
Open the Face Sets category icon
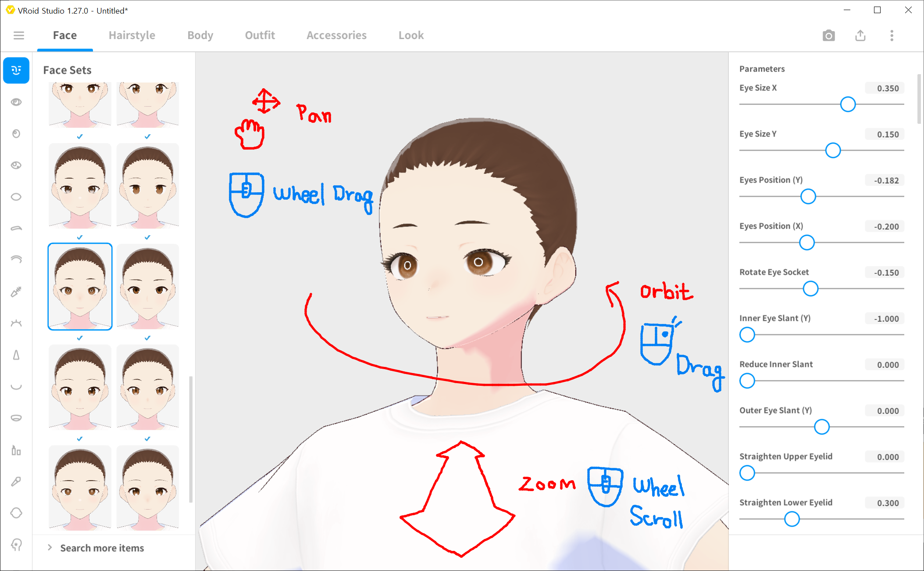pyautogui.click(x=16, y=70)
